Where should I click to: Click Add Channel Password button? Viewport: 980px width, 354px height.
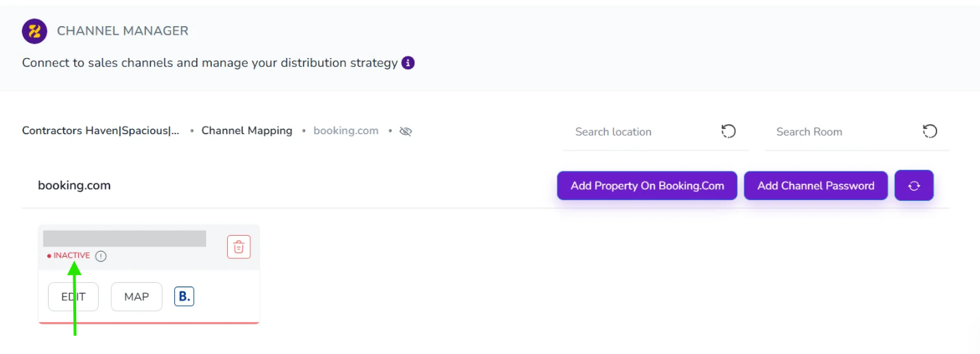[815, 186]
